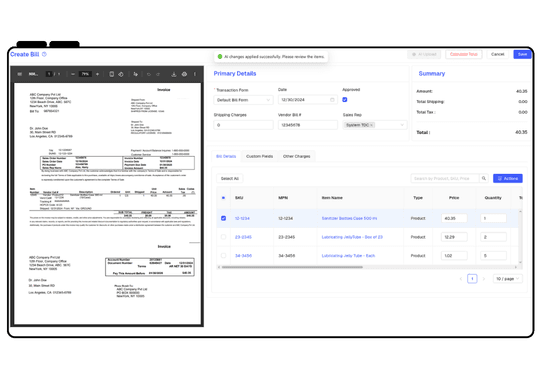Download the invoice PDF
The image size is (540, 384).
[x=174, y=74]
